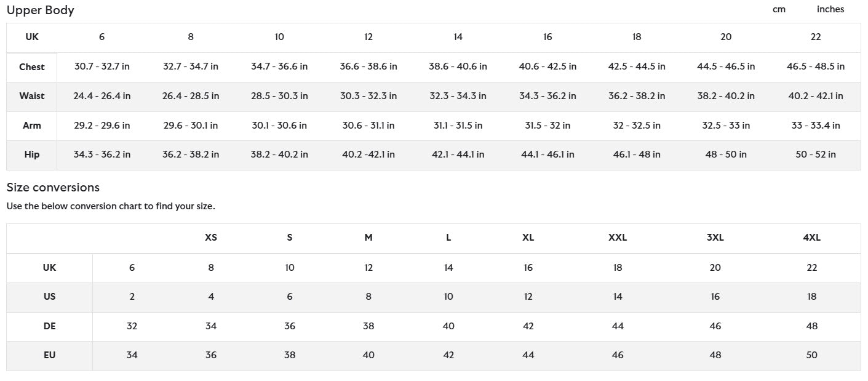
Task: Select the Hip row label
Action: [x=32, y=154]
